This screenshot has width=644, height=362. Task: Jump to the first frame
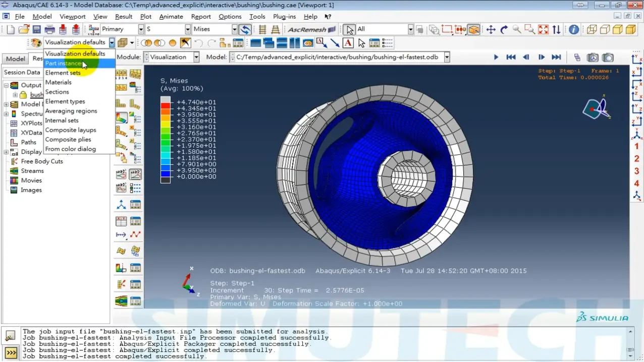coord(511,57)
